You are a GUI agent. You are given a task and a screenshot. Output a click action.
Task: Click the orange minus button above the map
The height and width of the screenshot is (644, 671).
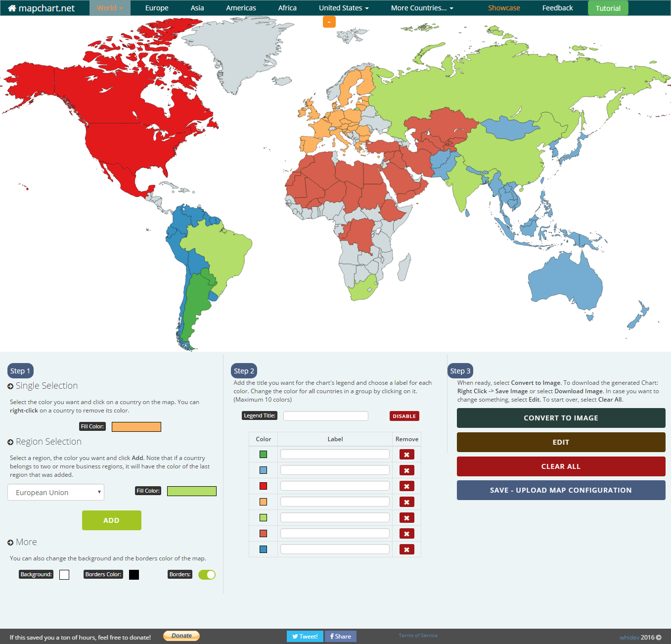[x=329, y=21]
